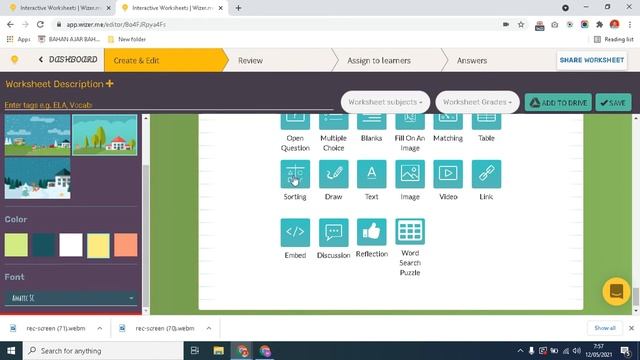Open the BAHAN AJAR bookmark

pyautogui.click(x=69, y=39)
